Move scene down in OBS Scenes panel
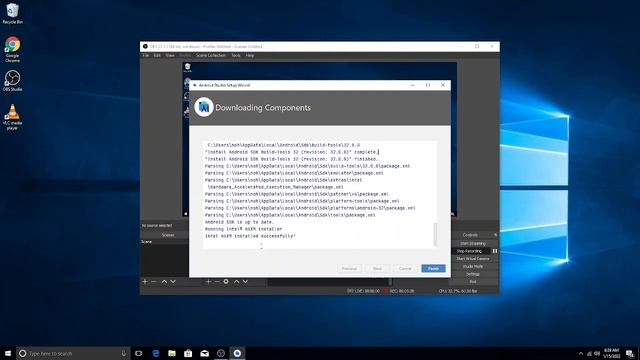This screenshot has height=360, width=640. [x=173, y=282]
